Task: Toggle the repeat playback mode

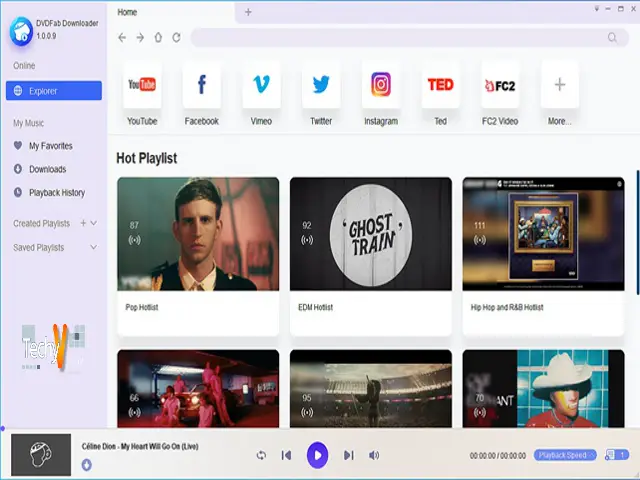Action: [x=261, y=455]
